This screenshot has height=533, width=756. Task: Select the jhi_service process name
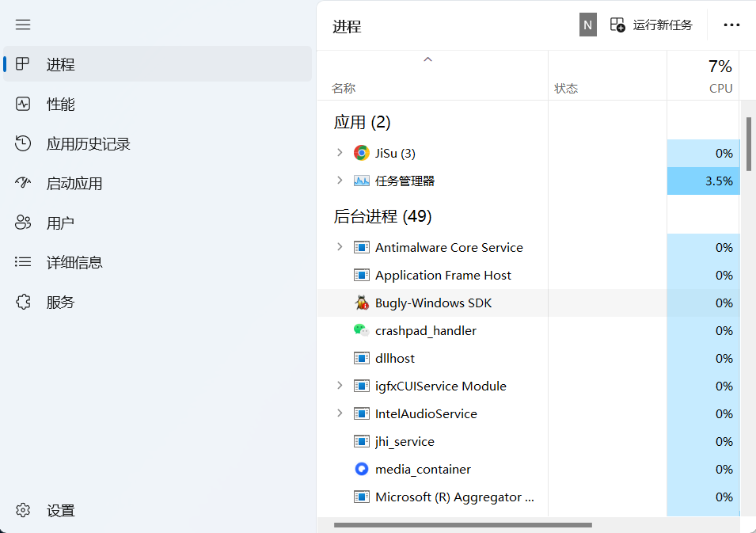405,442
